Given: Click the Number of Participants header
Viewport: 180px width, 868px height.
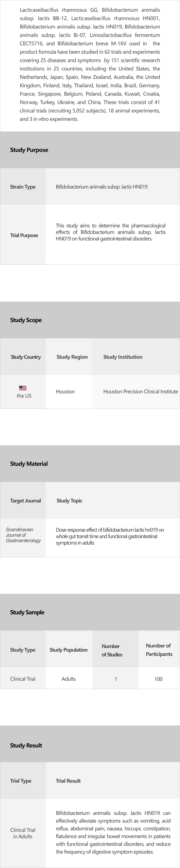Looking at the screenshot, I should coord(159,650).
